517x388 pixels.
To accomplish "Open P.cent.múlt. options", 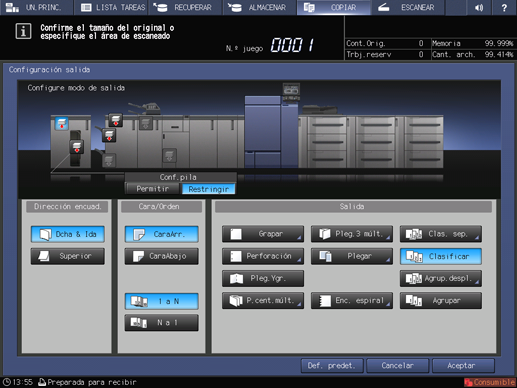I will coord(263,300).
